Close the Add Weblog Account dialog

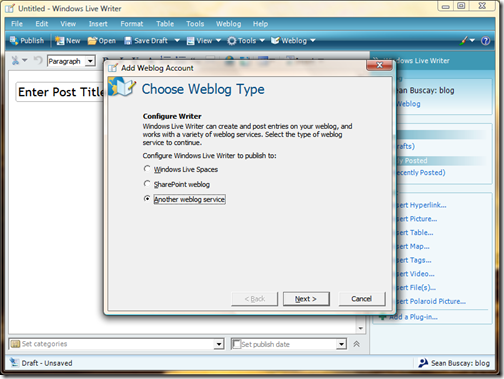click(379, 65)
